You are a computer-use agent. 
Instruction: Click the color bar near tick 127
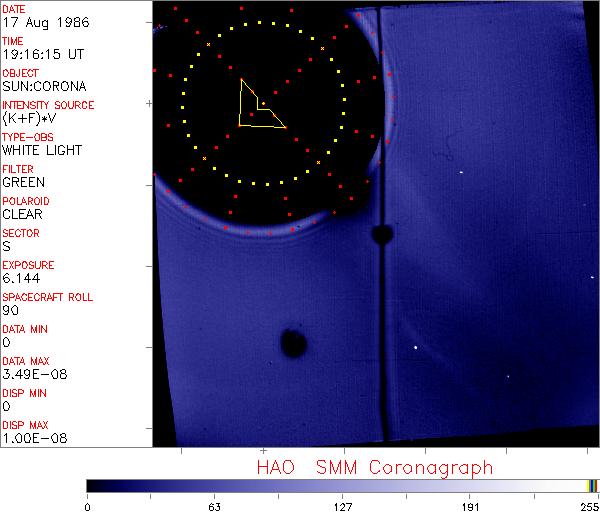click(x=342, y=485)
